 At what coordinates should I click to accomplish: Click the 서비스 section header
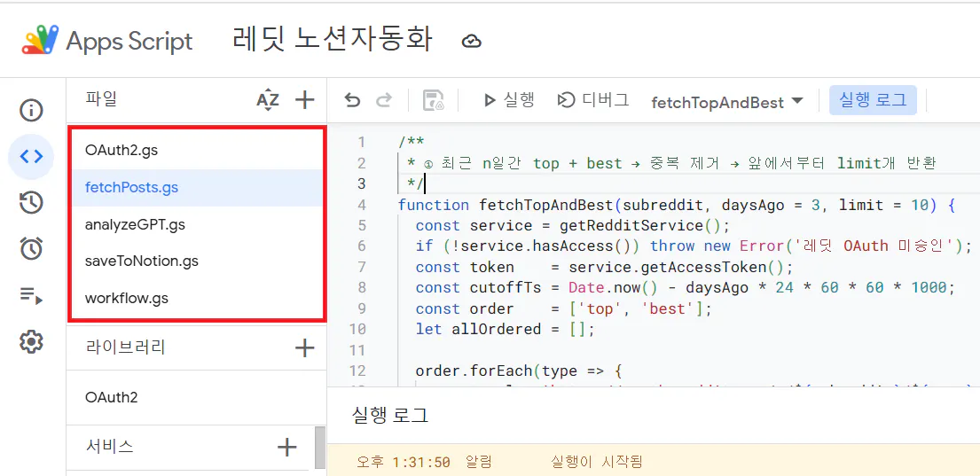pos(109,446)
